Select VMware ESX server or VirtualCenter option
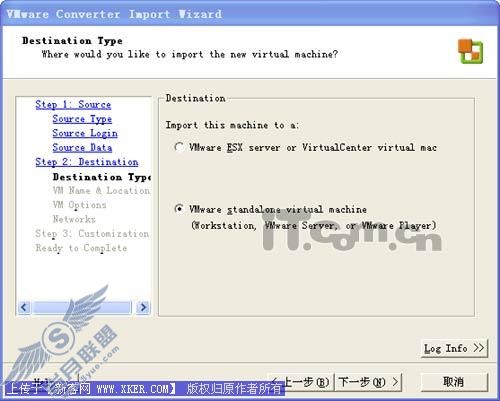 (x=179, y=147)
